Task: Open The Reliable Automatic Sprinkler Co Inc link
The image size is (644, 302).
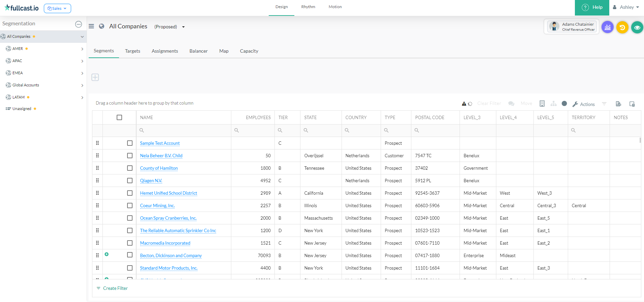Action: tap(178, 230)
